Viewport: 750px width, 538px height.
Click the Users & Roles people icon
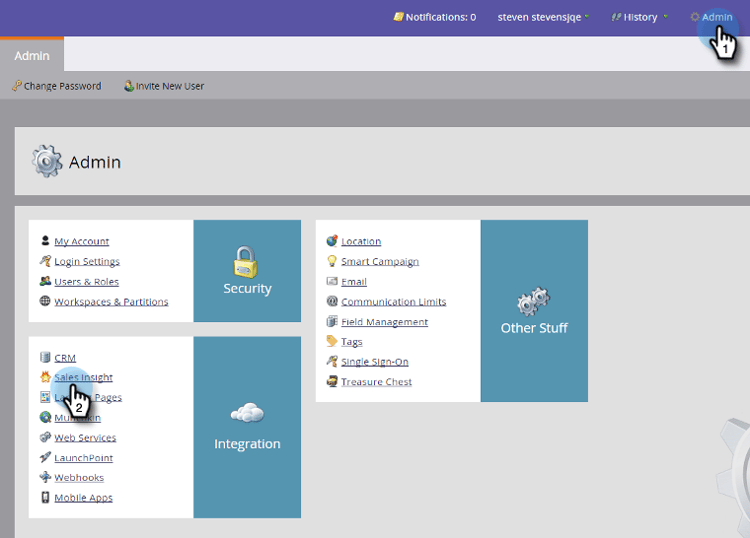(45, 281)
